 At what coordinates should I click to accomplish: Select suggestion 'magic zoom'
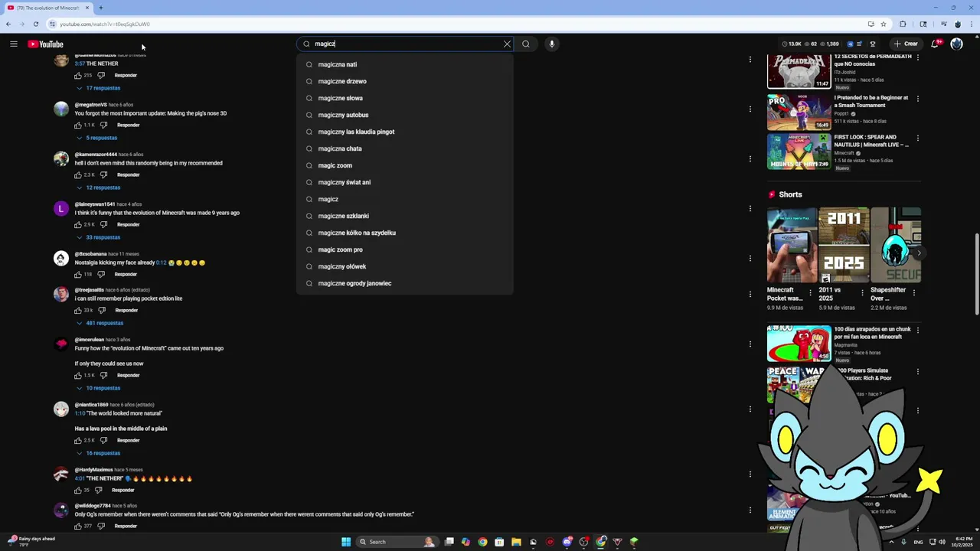click(404, 165)
